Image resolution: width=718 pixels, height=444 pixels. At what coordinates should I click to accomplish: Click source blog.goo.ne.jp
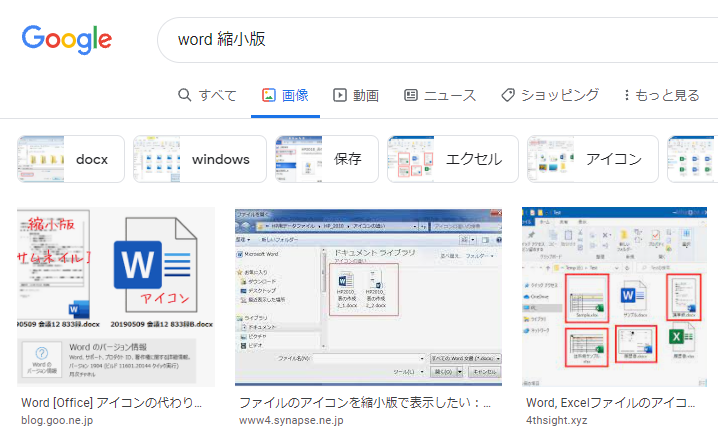(x=57, y=420)
